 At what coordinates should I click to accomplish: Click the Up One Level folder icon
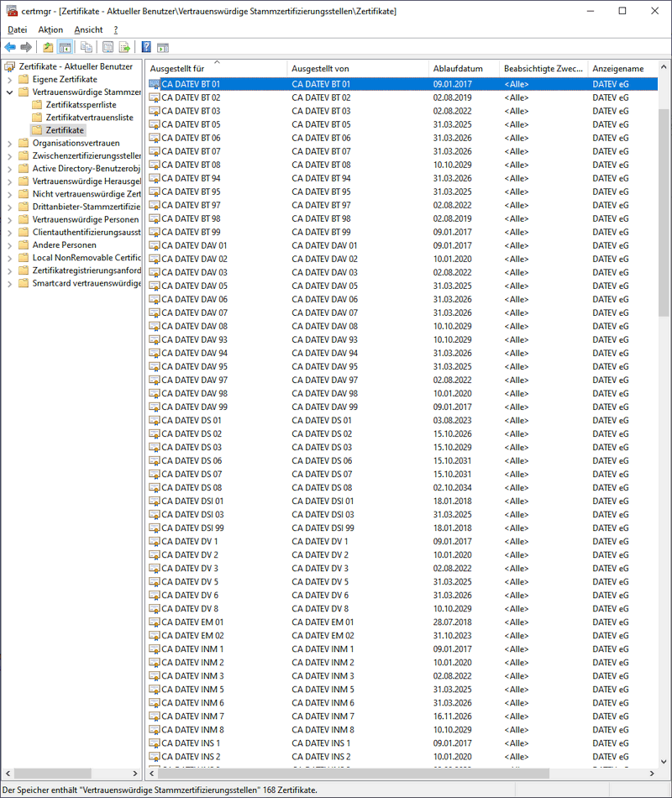(x=48, y=47)
